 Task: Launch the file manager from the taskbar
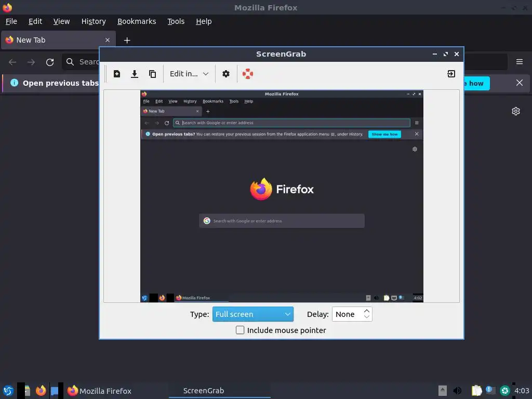pos(27,391)
